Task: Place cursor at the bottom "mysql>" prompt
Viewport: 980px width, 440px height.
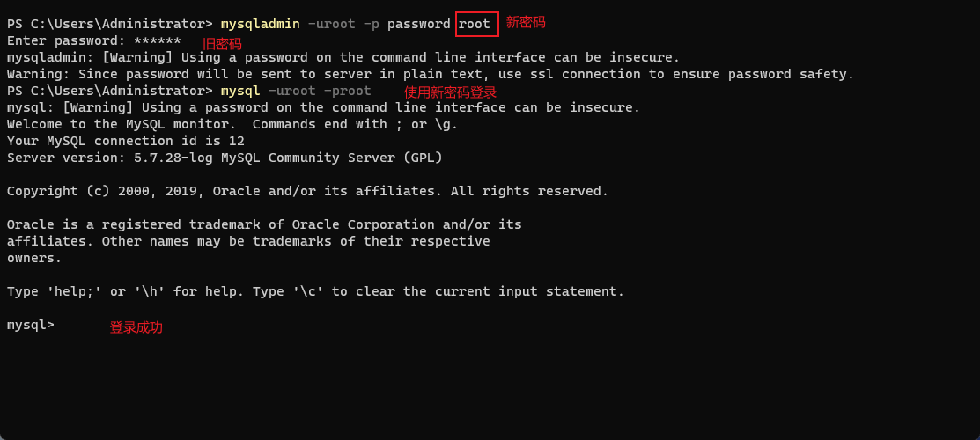Action: point(31,325)
